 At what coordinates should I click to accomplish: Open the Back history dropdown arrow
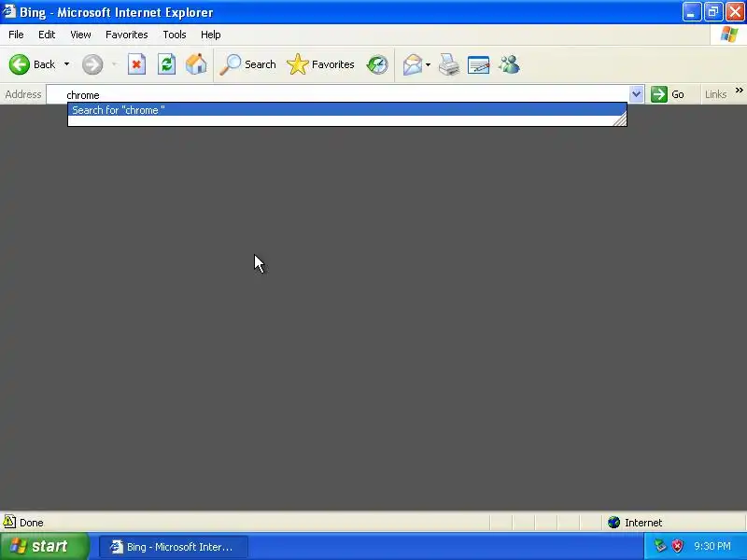click(66, 64)
